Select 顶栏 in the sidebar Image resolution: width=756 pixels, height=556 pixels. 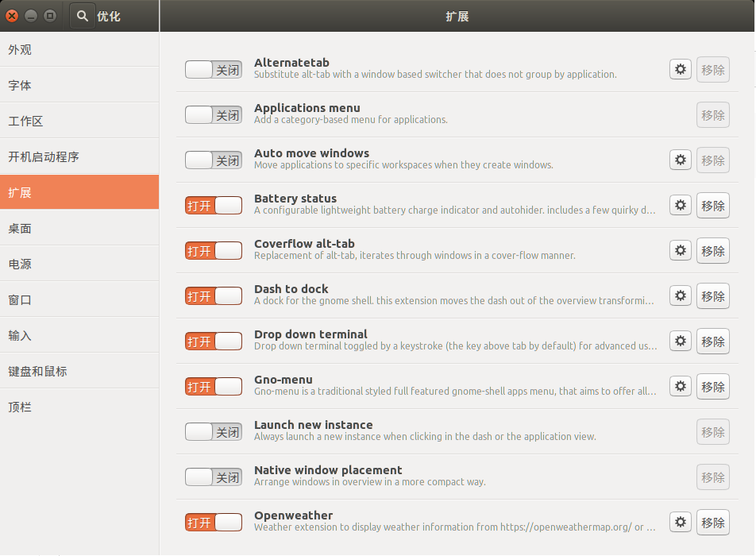79,407
